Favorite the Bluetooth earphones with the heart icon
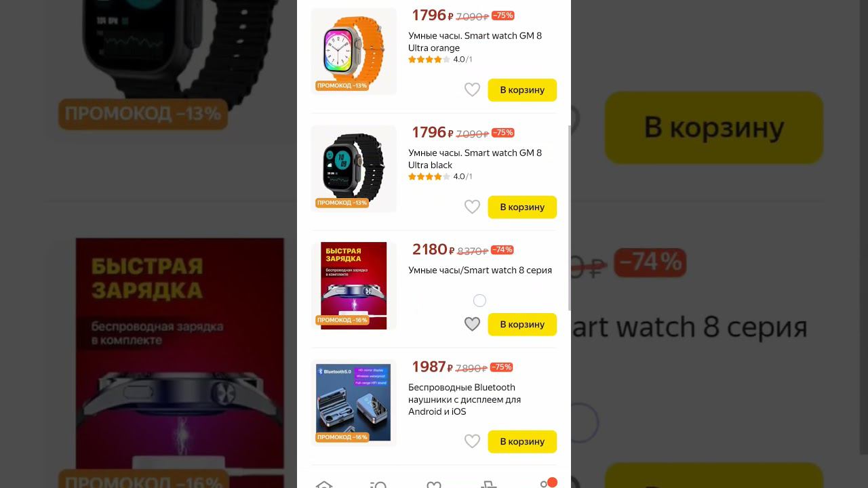Screen dimensions: 868x488 (x=472, y=441)
